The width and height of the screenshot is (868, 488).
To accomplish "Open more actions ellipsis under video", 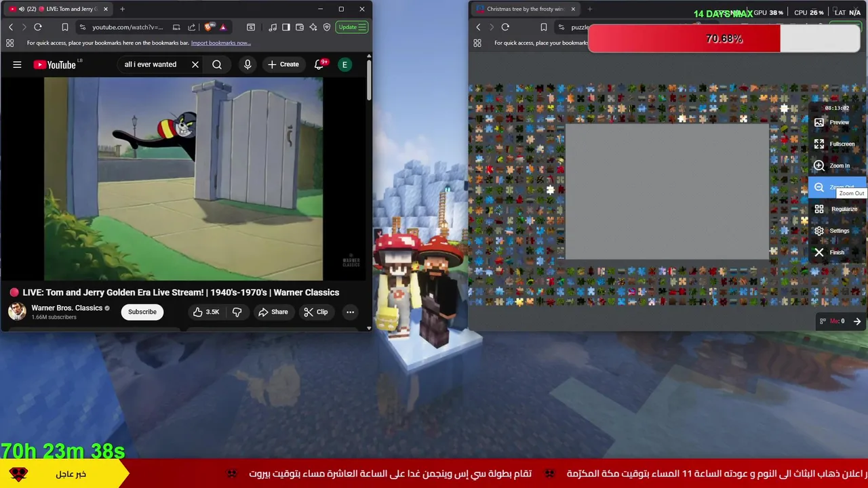I will 350,312.
